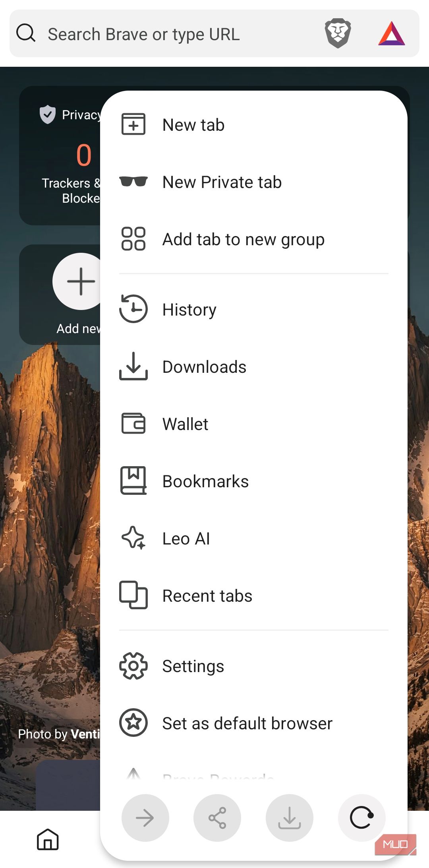The image size is (429, 868).
Task: Tap the star default browser icon
Action: pos(133,723)
